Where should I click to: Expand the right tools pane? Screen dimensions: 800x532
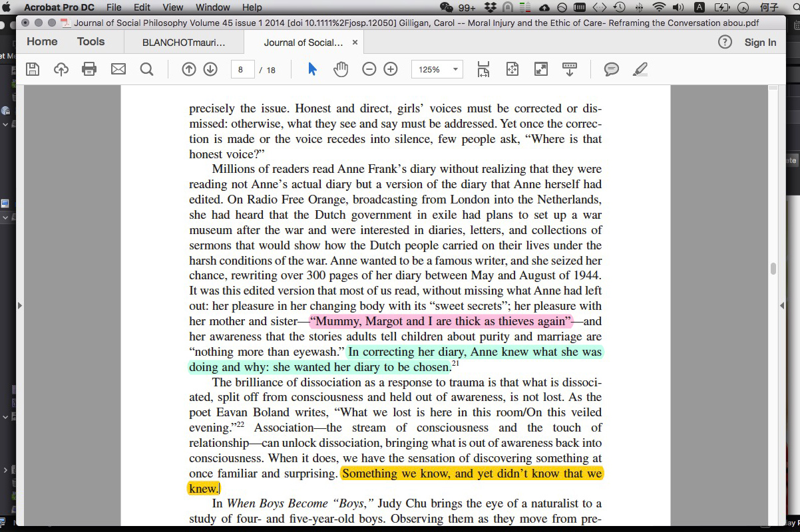pyautogui.click(x=782, y=305)
